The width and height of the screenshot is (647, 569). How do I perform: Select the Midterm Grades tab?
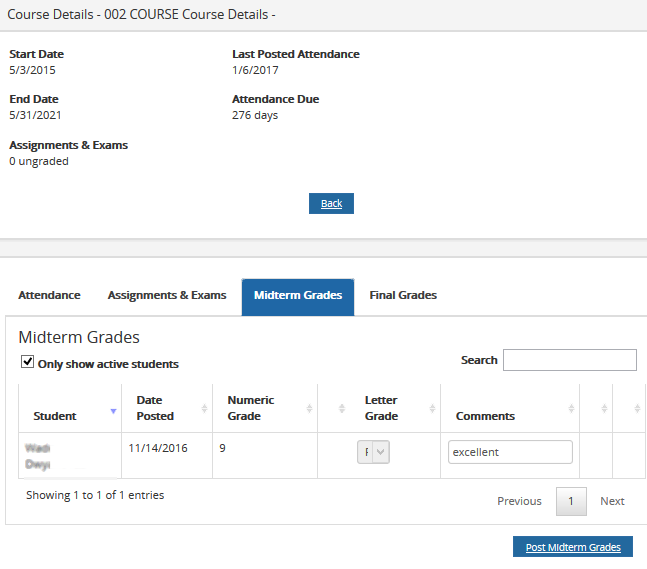tap(297, 296)
